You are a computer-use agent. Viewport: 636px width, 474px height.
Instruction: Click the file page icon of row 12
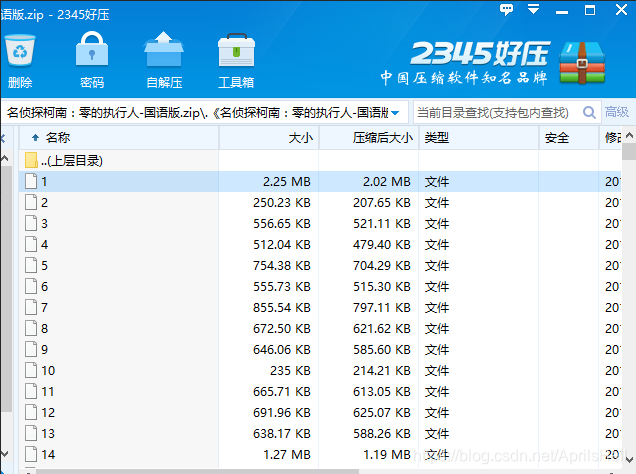[x=31, y=412]
